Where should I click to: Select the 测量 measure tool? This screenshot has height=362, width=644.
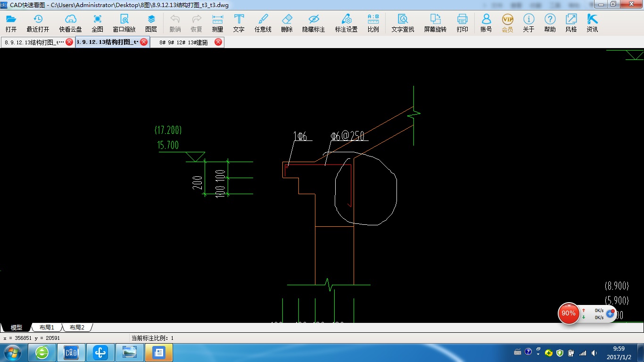[x=217, y=23]
